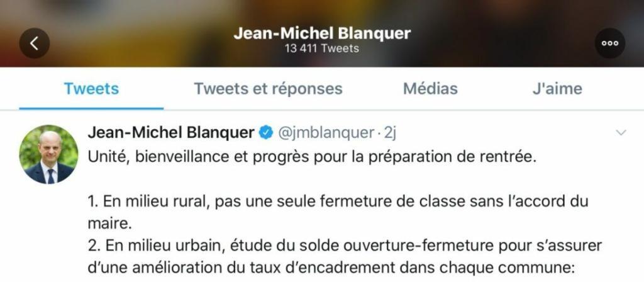Click the 13 411 Tweets count
The height and width of the screenshot is (282, 644).
coord(322,48)
